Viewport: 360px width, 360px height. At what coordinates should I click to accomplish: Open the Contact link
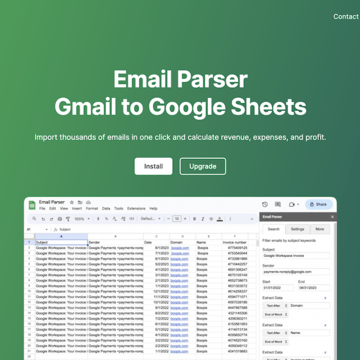[x=346, y=16]
